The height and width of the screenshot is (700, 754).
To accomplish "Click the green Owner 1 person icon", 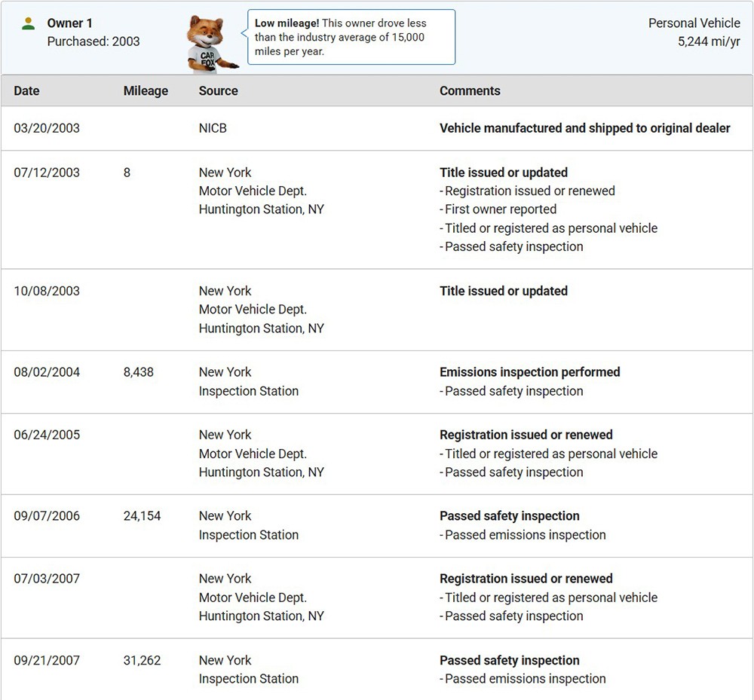I will click(29, 23).
